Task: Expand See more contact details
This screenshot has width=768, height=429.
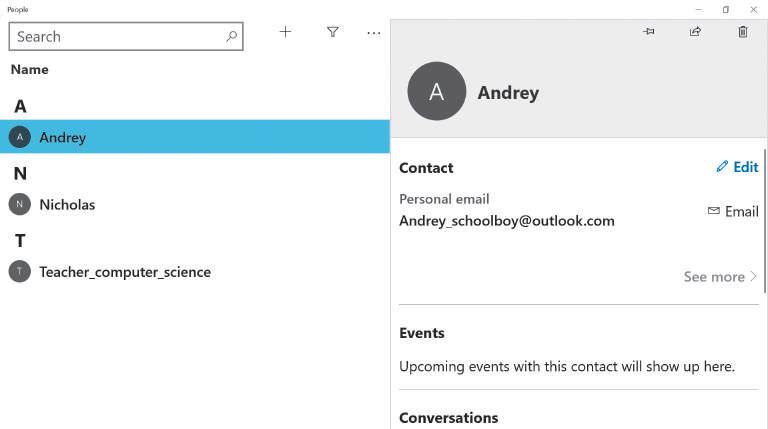Action: pos(720,276)
